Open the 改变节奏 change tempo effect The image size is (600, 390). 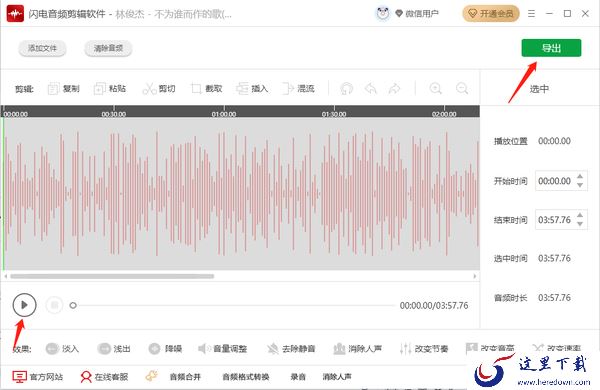coord(424,349)
